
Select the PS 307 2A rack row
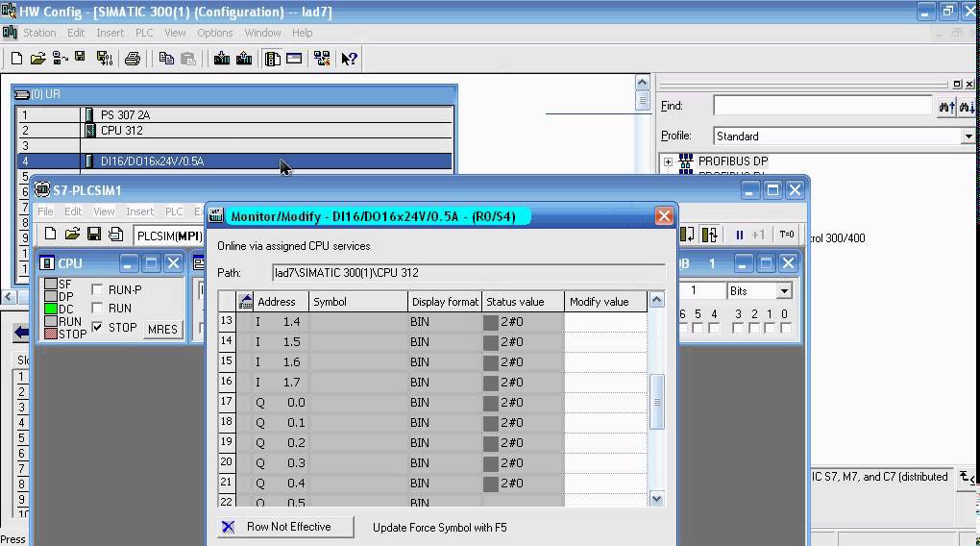pyautogui.click(x=234, y=115)
